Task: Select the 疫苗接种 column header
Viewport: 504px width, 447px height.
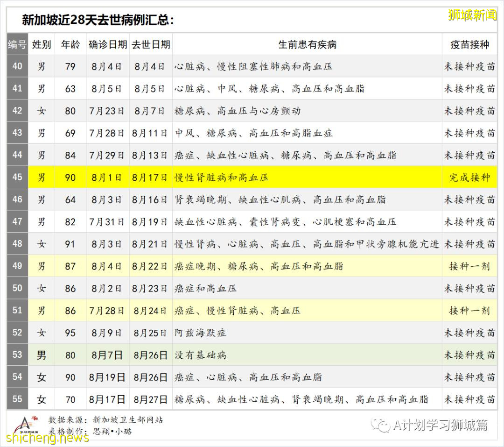Action: (x=469, y=44)
